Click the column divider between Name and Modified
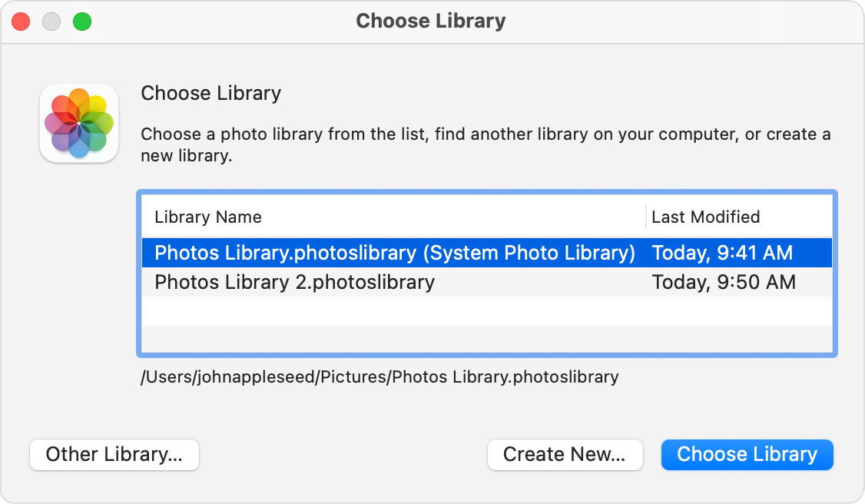Screen dimensions: 865x504 (646, 217)
